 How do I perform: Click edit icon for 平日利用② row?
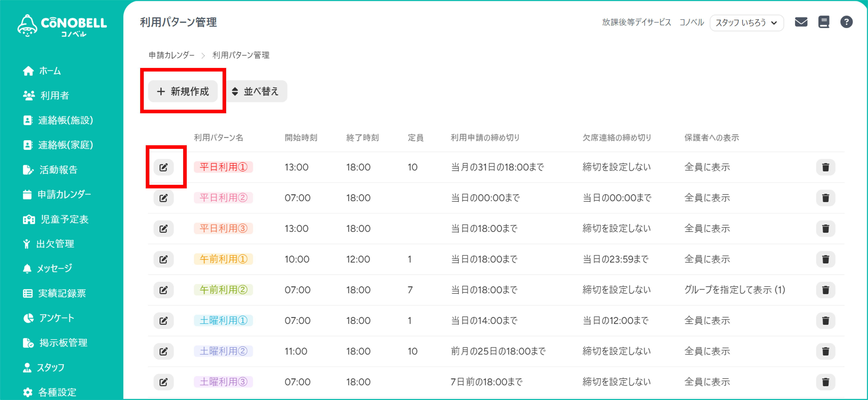point(163,198)
